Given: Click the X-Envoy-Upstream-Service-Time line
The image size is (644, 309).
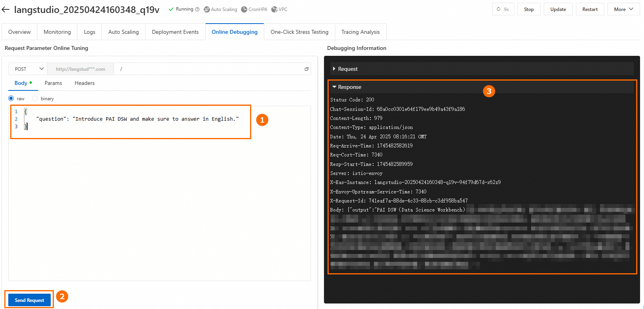Looking at the screenshot, I should pos(378,192).
